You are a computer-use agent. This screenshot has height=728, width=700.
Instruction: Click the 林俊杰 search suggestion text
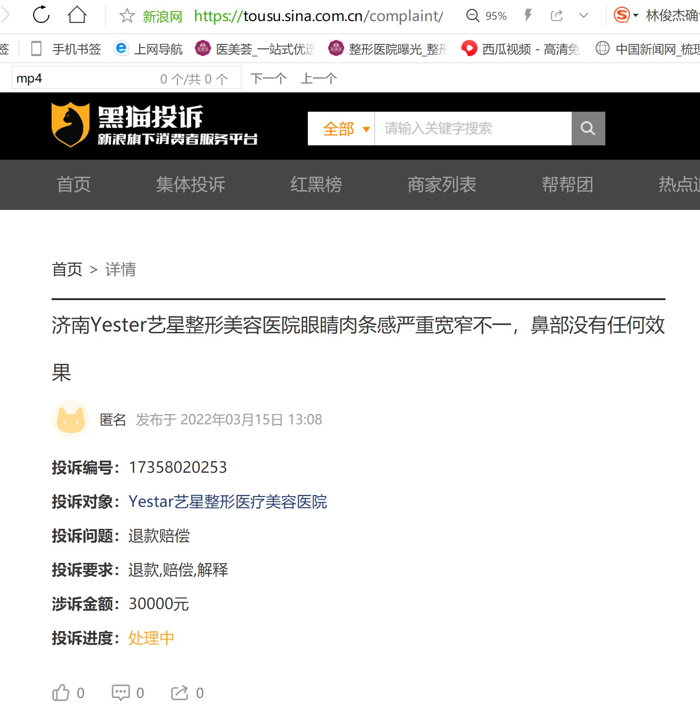(x=673, y=15)
